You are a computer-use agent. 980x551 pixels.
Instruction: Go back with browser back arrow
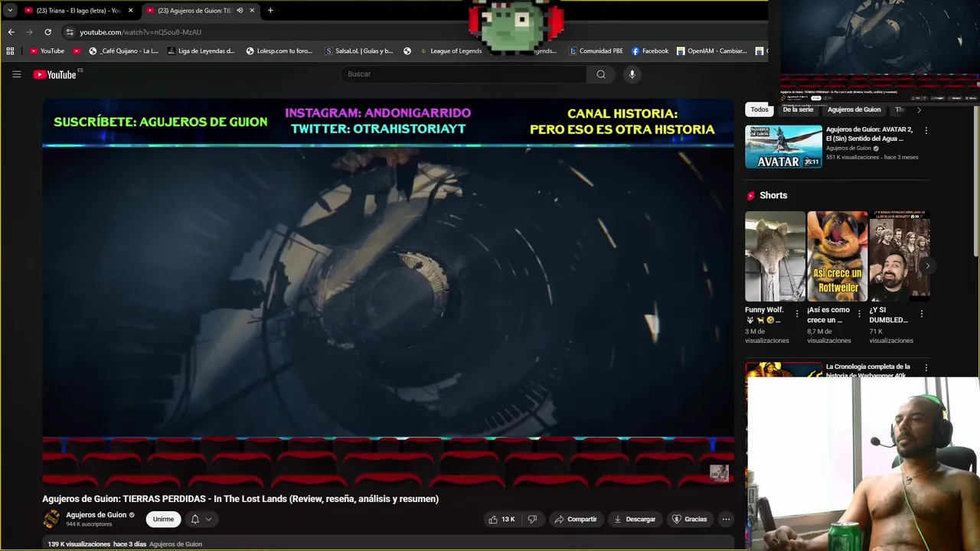[11, 32]
